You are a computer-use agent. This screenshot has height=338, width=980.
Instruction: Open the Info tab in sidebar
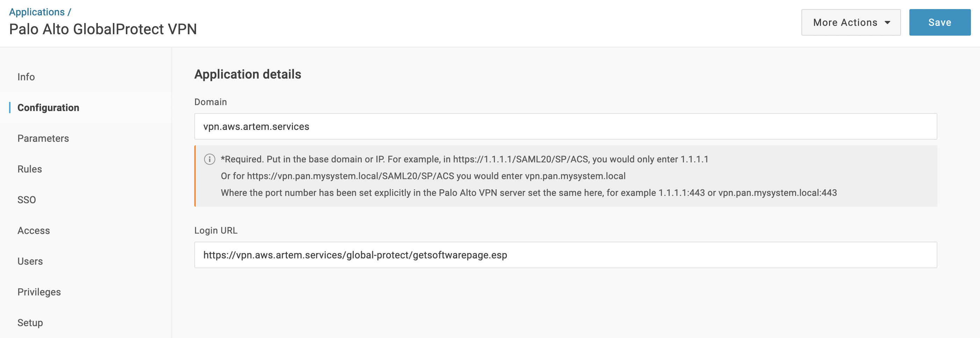point(26,77)
